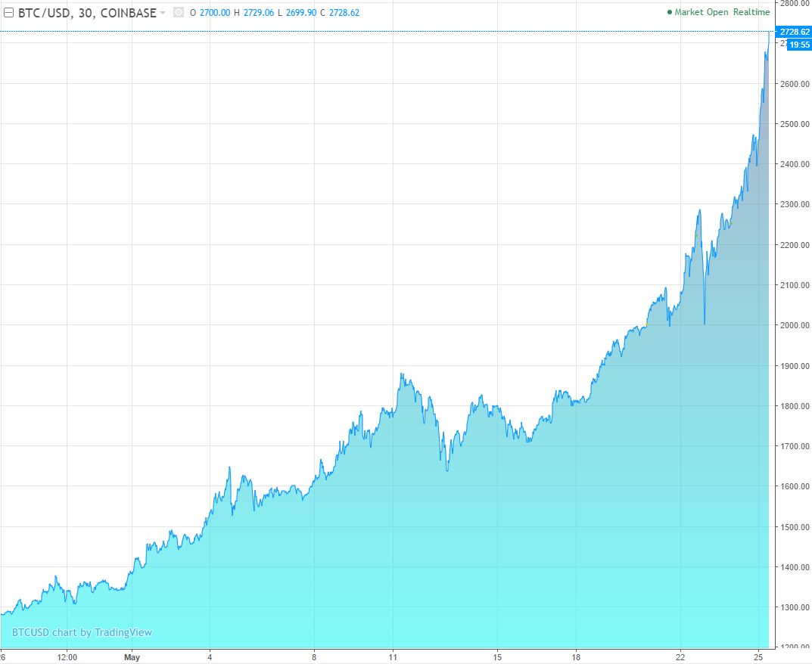Click the BTC/USD, 30, COINBASE symbol title
Image resolution: width=812 pixels, height=664 pixels.
coord(87,13)
